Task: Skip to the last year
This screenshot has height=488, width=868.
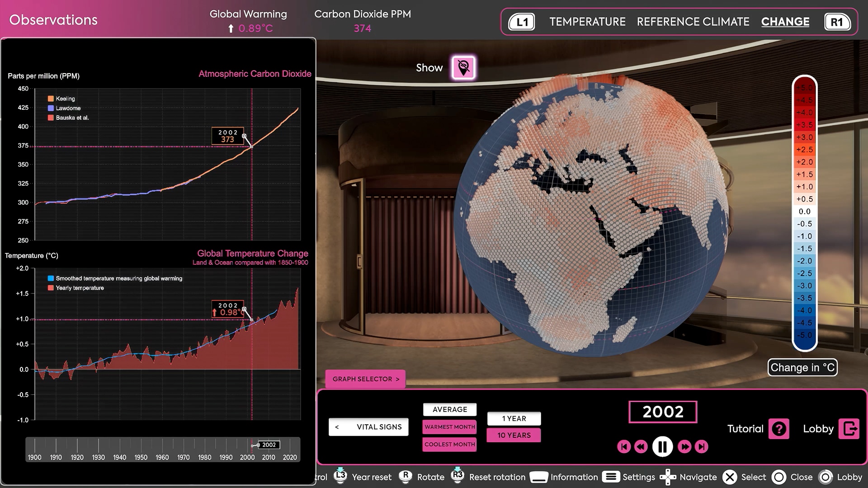Action: tap(701, 446)
